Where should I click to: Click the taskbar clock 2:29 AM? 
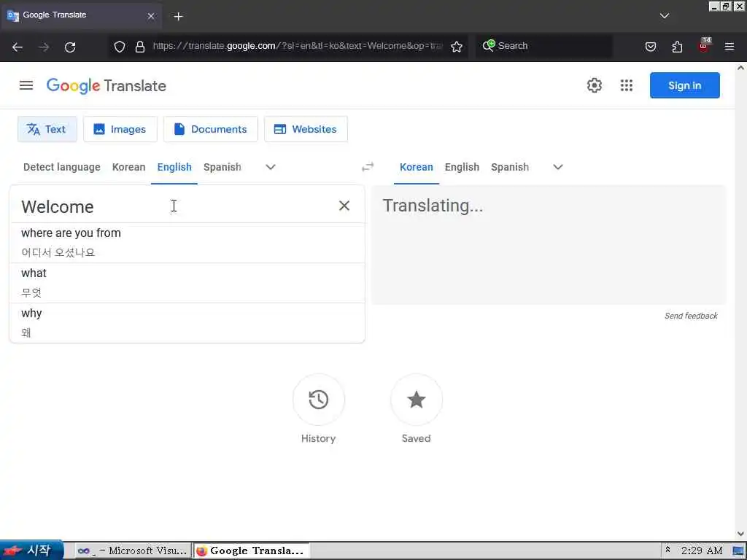point(702,551)
